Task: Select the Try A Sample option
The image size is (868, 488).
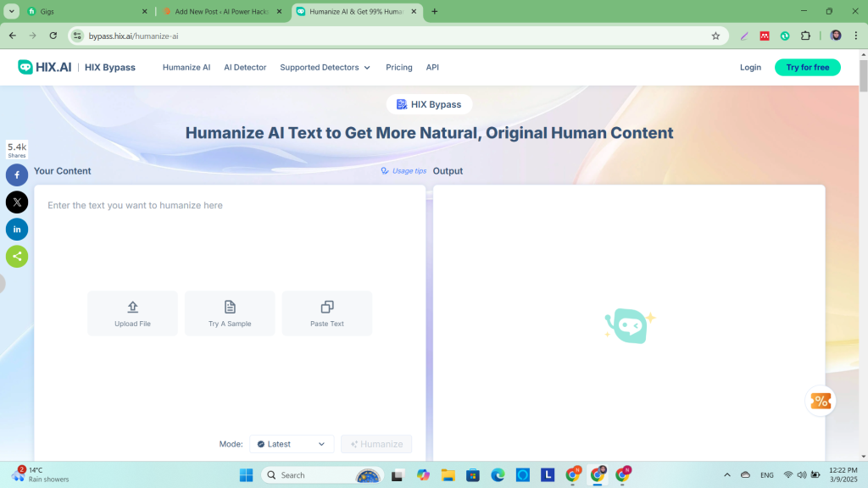Action: point(230,313)
